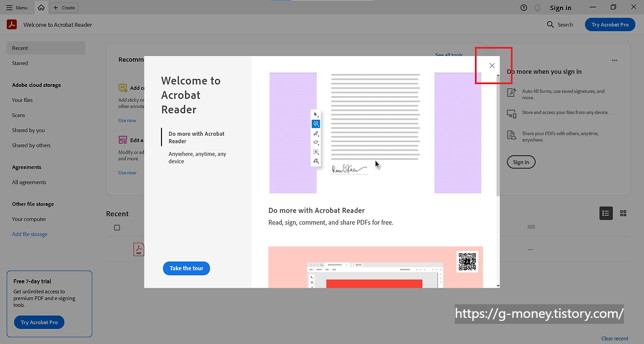Click the auto-fill forms icon
This screenshot has width=644, height=344.
coord(512,93)
